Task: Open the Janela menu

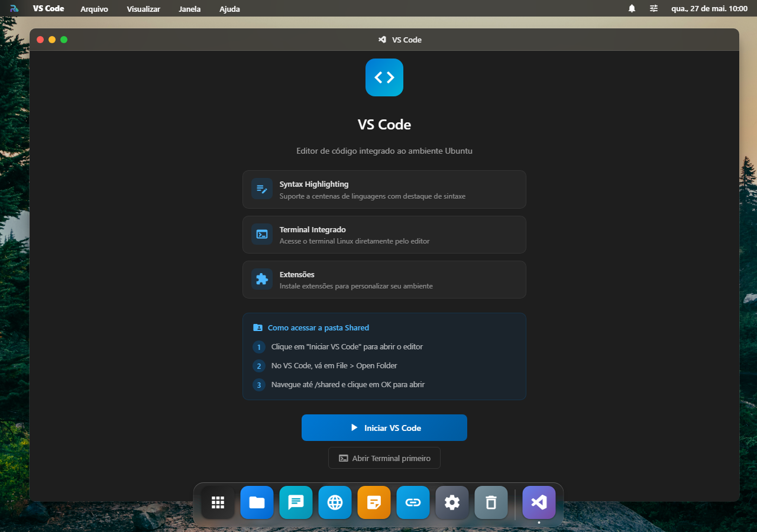Action: click(189, 9)
